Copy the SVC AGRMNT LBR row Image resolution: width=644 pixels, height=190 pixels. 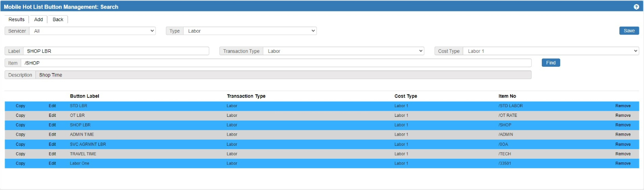(x=20, y=144)
